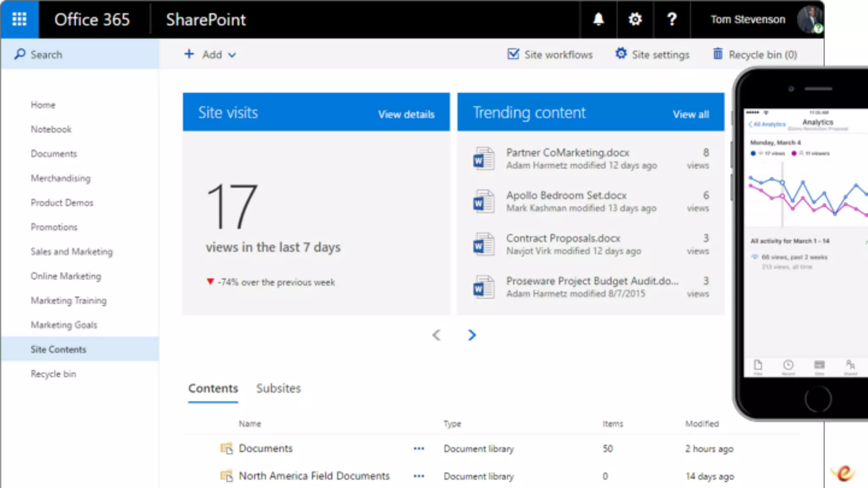Screen dimensions: 868x488
Task: Open the Office 365 app launcher grid
Action: tap(19, 19)
